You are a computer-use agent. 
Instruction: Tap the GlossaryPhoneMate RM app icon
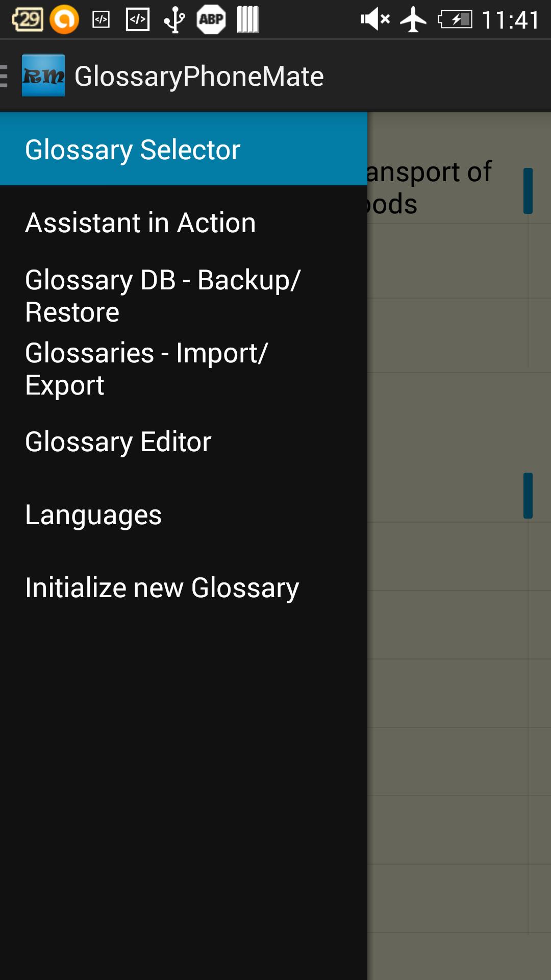point(44,74)
